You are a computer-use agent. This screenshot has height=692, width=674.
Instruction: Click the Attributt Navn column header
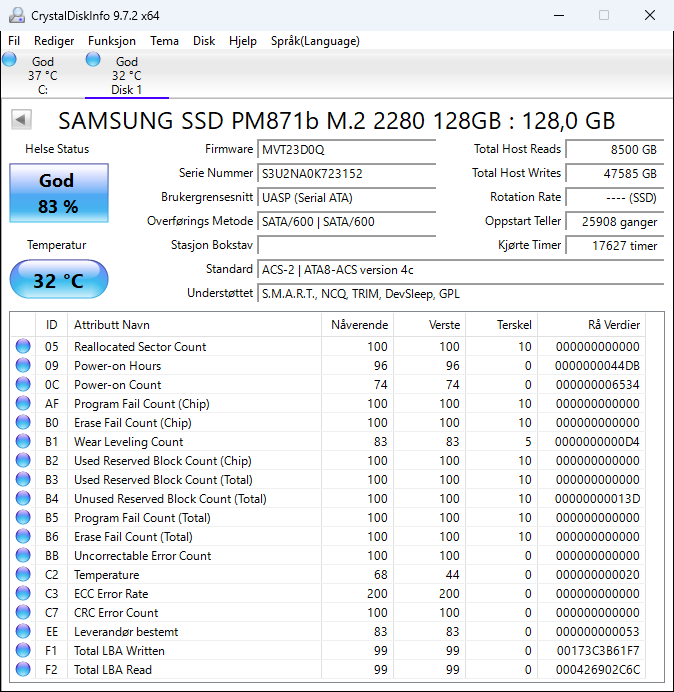[x=195, y=325]
